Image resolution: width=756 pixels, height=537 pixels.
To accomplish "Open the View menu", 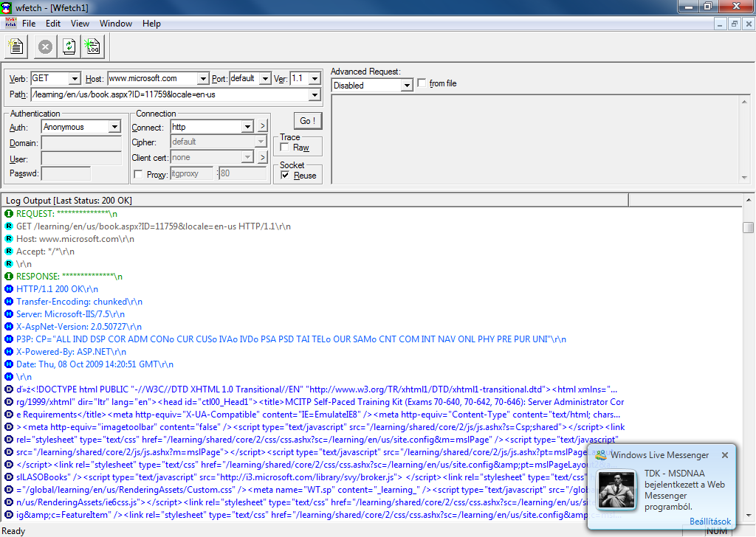I will click(80, 23).
